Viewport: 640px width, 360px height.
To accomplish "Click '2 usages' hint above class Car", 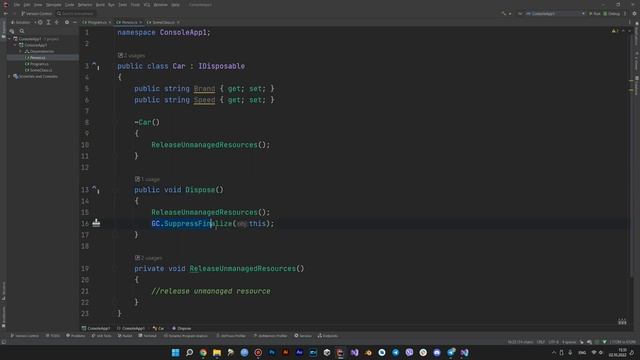I will (x=131, y=55).
